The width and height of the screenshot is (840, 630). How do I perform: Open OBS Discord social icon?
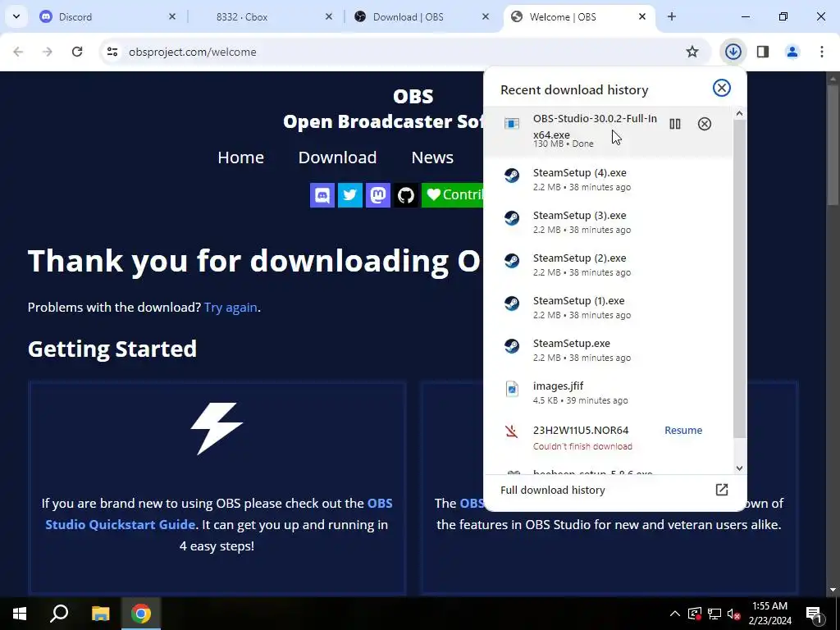pos(322,195)
